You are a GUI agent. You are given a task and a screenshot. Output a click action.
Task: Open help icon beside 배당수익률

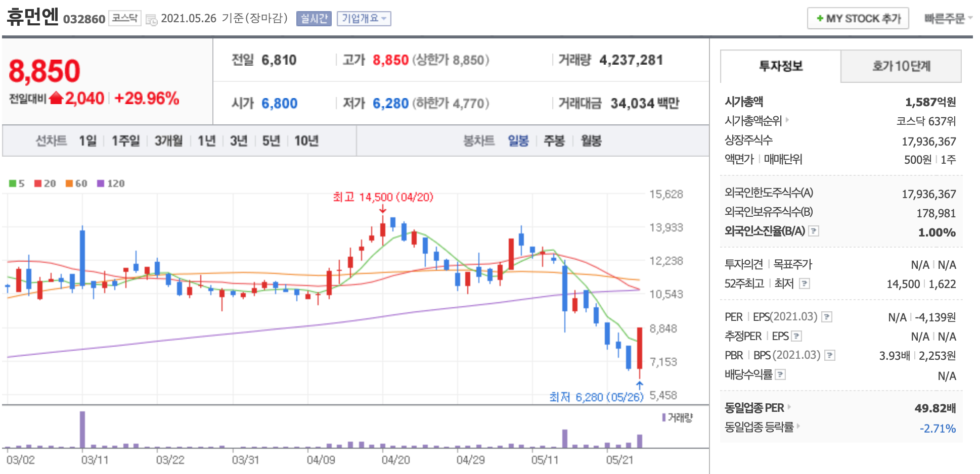[x=780, y=374]
